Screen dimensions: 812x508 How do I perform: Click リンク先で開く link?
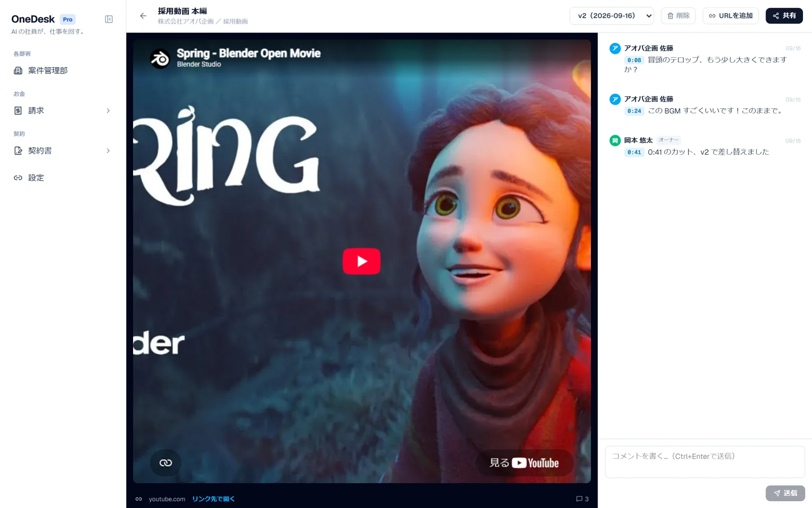pos(213,499)
